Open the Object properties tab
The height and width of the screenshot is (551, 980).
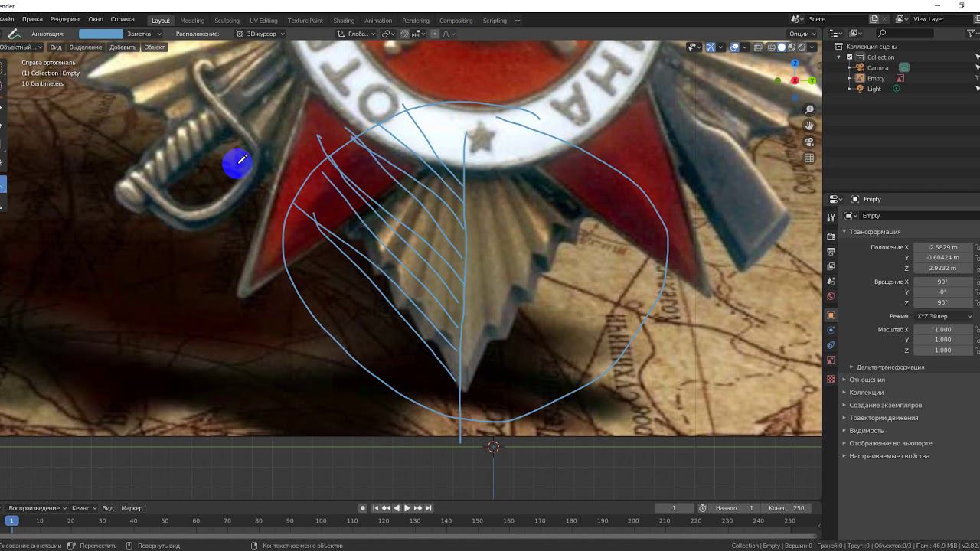(831, 315)
